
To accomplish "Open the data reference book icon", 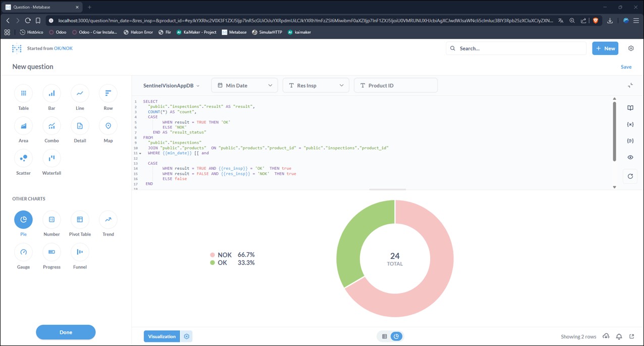I will click(630, 108).
